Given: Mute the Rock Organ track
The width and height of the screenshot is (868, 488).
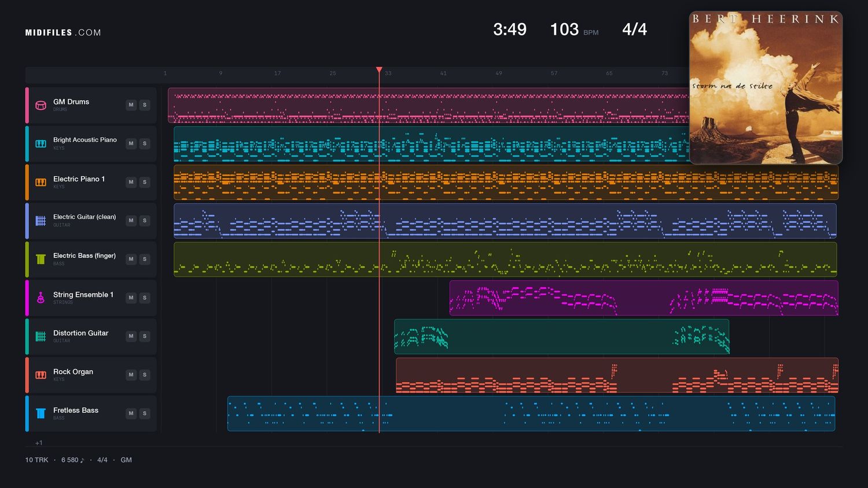Looking at the screenshot, I should pyautogui.click(x=131, y=375).
